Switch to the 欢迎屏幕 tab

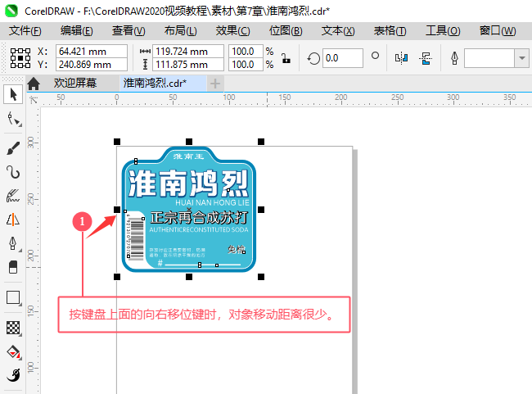click(75, 84)
